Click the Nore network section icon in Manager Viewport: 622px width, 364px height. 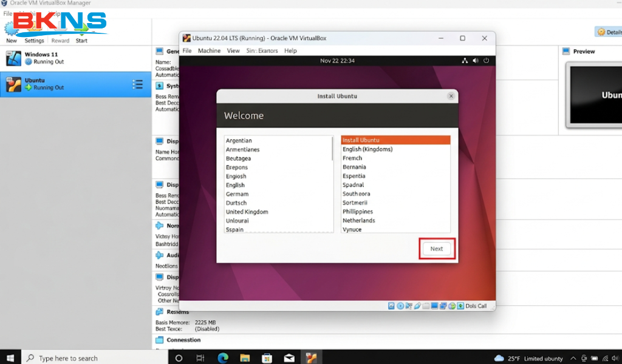(160, 225)
